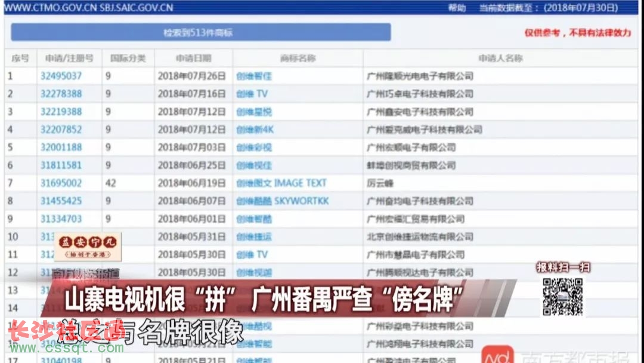
Task: Open the 创维彩视 trademark link
Action: 254,147
